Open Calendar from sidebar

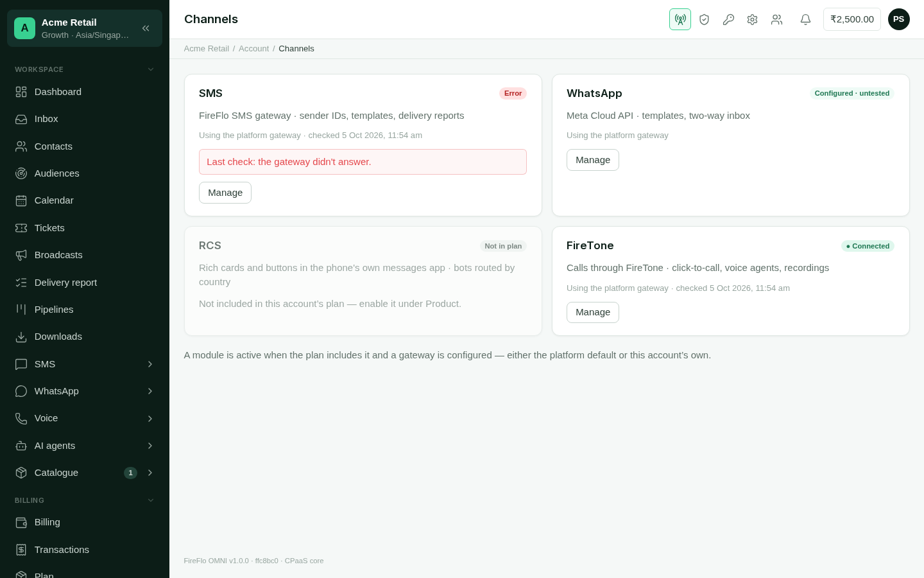(x=85, y=200)
